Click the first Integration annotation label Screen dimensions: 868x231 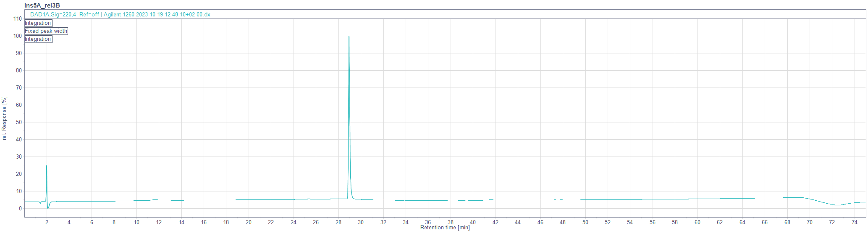38,23
